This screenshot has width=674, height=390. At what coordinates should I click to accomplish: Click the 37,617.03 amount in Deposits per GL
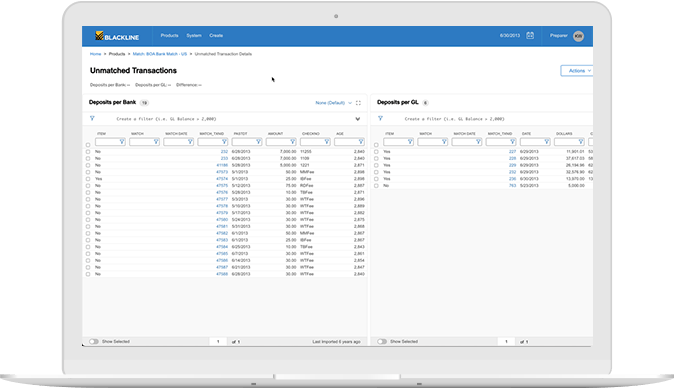575,159
